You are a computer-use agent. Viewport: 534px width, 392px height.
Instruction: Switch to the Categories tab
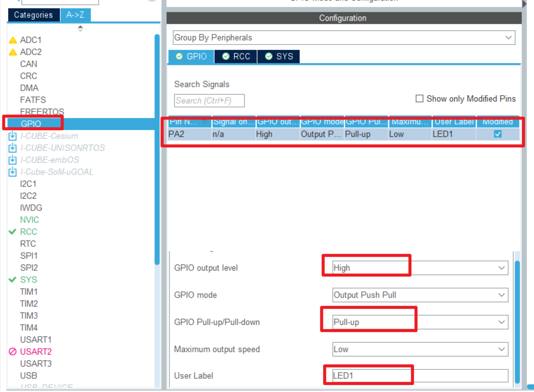[33, 15]
